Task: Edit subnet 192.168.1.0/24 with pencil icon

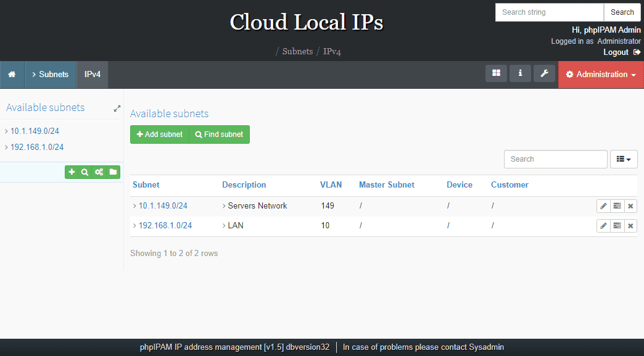Action: pos(603,226)
